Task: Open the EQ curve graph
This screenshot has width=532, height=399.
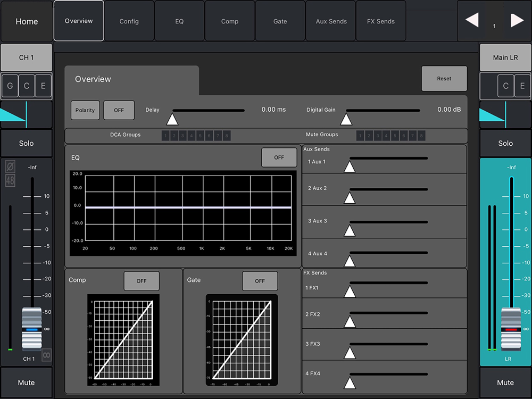Action: coord(183,213)
